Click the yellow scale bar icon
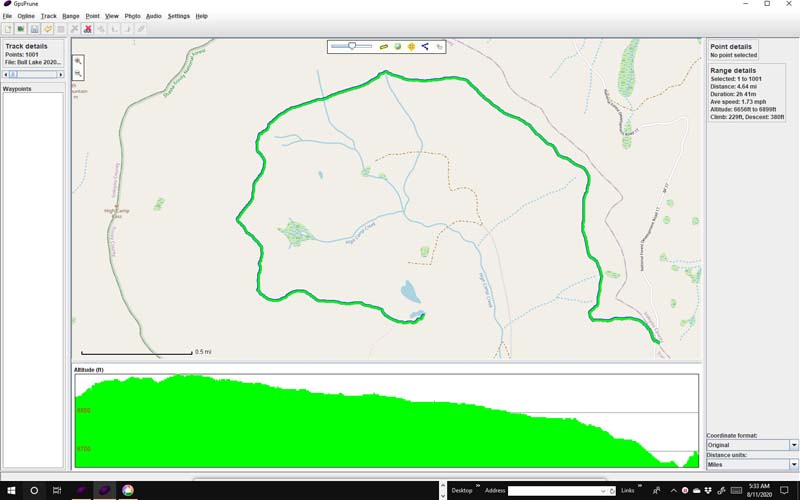The height and width of the screenshot is (500, 800). 382,46
